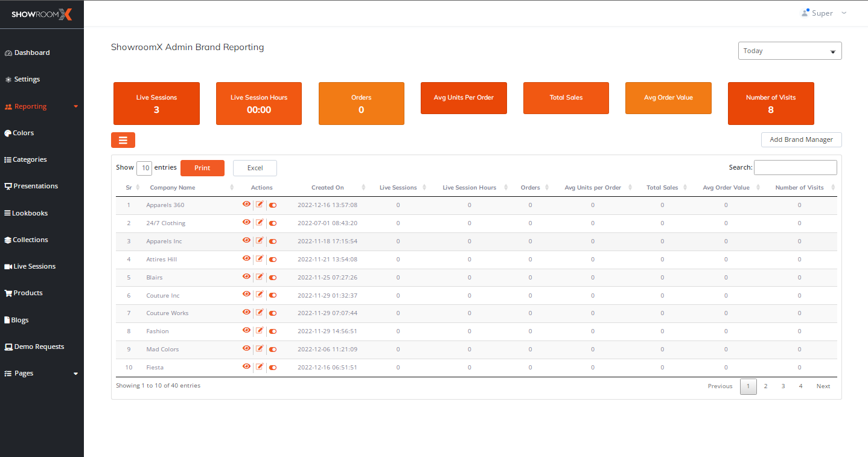
Task: Click the edit icon for Apparels Inc
Action: tap(260, 241)
